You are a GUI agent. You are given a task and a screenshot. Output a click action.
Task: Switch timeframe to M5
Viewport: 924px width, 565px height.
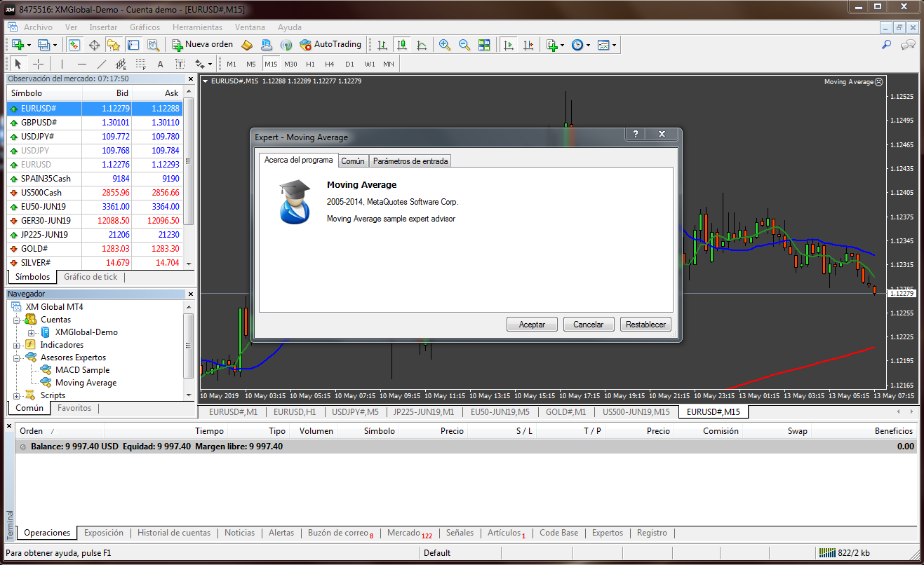pos(251,64)
